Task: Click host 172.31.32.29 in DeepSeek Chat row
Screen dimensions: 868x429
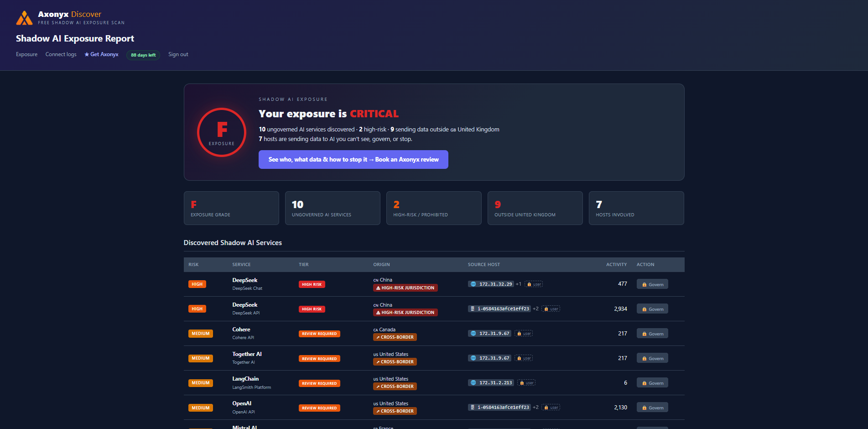Action: 491,284
